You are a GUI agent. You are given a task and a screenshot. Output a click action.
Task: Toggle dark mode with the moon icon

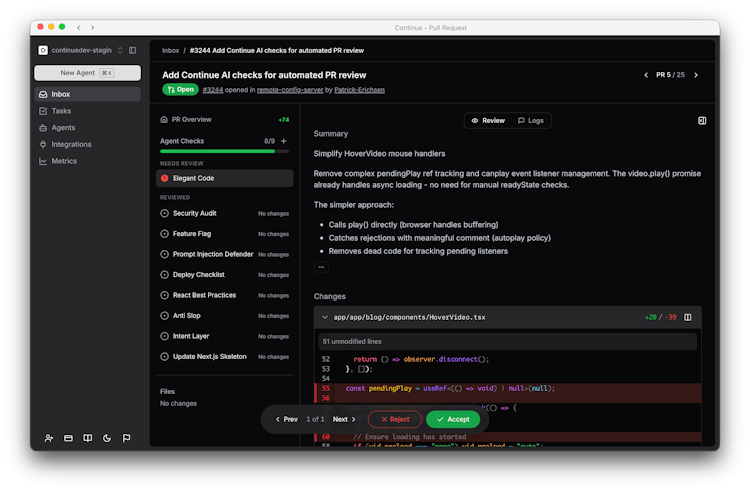(107, 438)
